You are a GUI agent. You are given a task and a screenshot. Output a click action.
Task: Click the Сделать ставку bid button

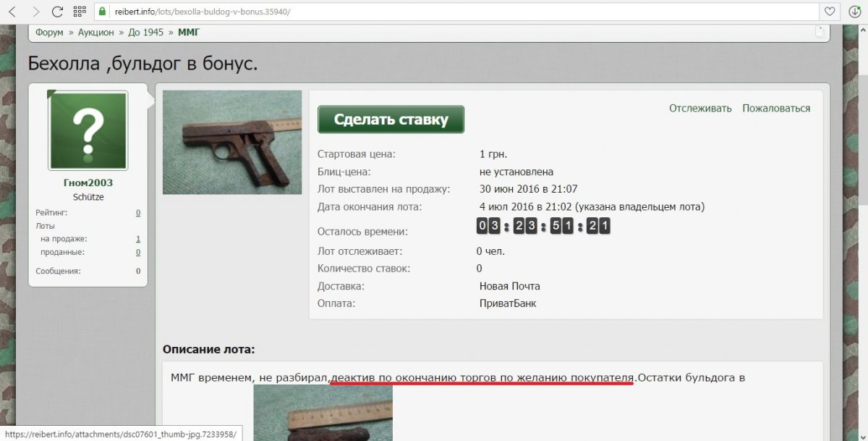[x=391, y=119]
